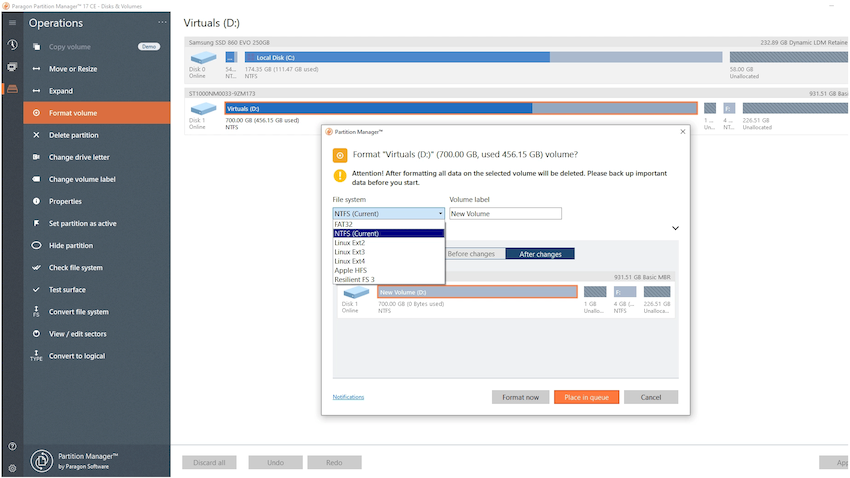Click the Change drive letter icon
Viewport: 850px width, 478px height.
[36, 157]
